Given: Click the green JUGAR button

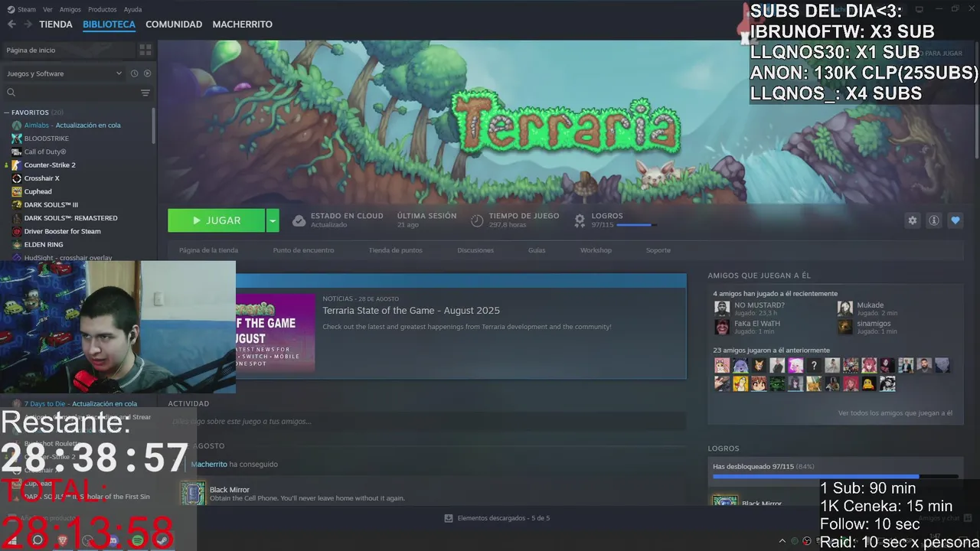Looking at the screenshot, I should [216, 220].
